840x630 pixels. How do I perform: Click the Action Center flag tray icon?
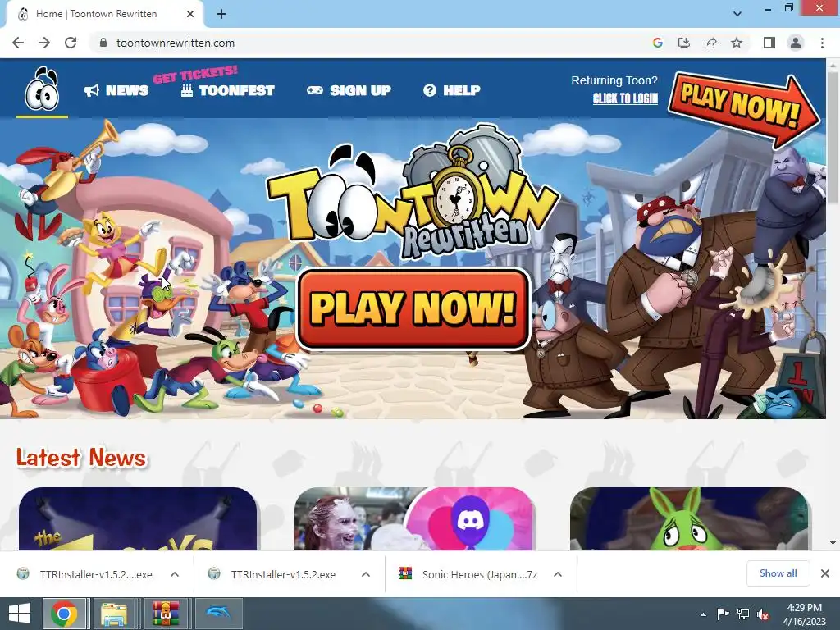pos(723,614)
